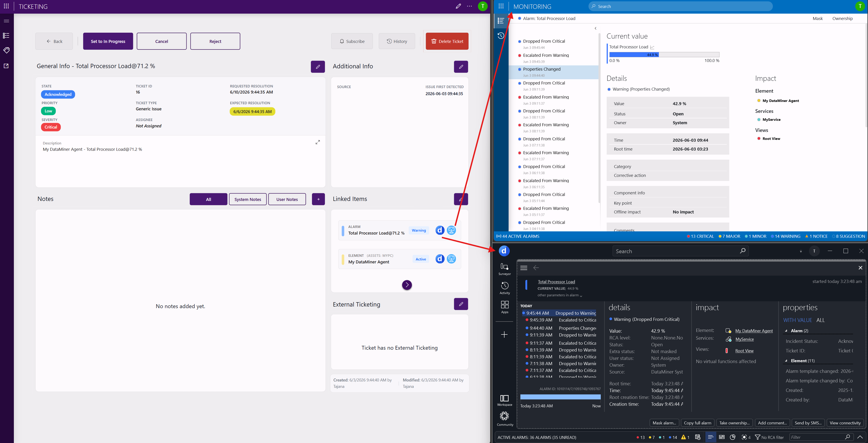Open My DataMiner Agent in Monitoring app
Screen dimensions: 868x443
click(452, 259)
